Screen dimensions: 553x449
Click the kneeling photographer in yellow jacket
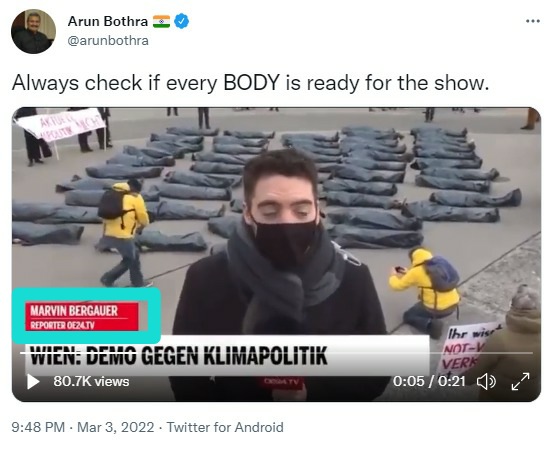point(425,289)
